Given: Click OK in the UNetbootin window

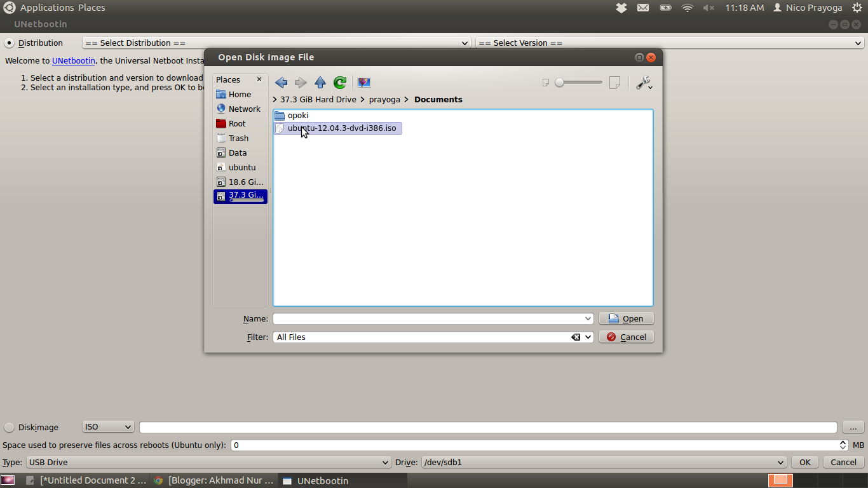Looking at the screenshot, I should (805, 463).
